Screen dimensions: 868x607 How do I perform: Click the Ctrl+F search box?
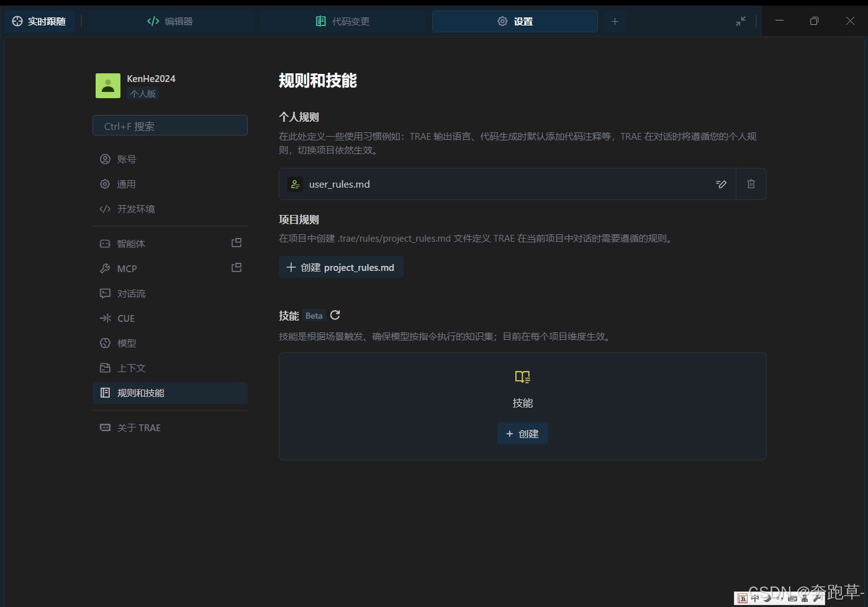click(x=170, y=125)
